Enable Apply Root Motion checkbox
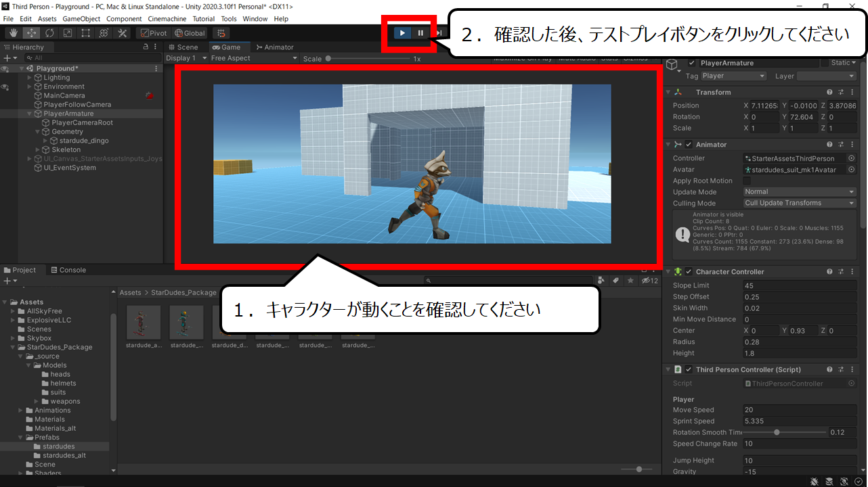The image size is (868, 487). pos(747,181)
